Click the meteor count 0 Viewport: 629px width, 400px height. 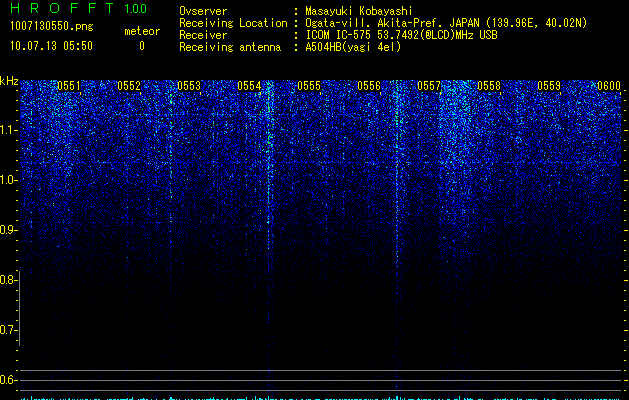point(142,46)
